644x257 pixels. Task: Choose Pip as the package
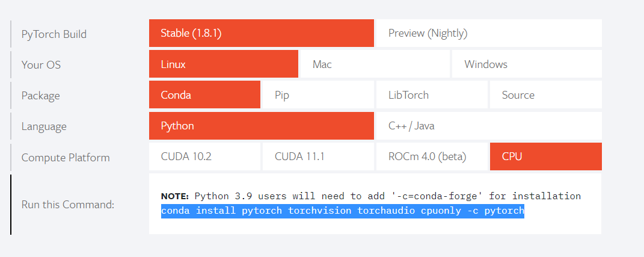click(318, 94)
